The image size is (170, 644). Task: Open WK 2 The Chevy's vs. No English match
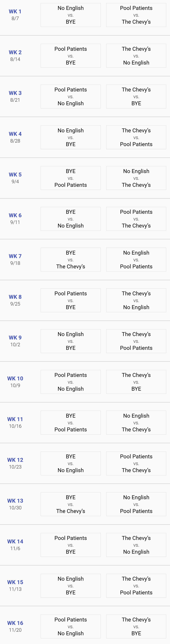point(136,56)
